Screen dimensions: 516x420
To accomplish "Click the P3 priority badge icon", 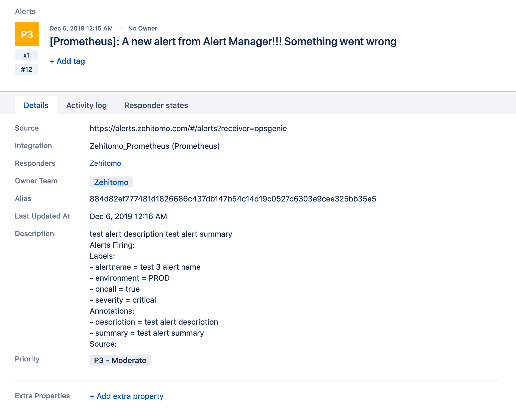I will point(26,34).
